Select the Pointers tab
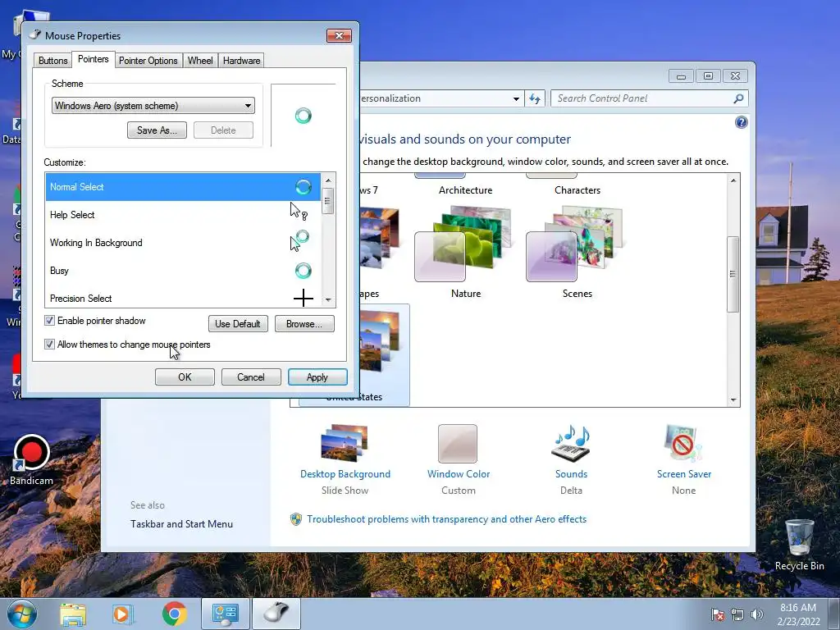 tap(94, 59)
